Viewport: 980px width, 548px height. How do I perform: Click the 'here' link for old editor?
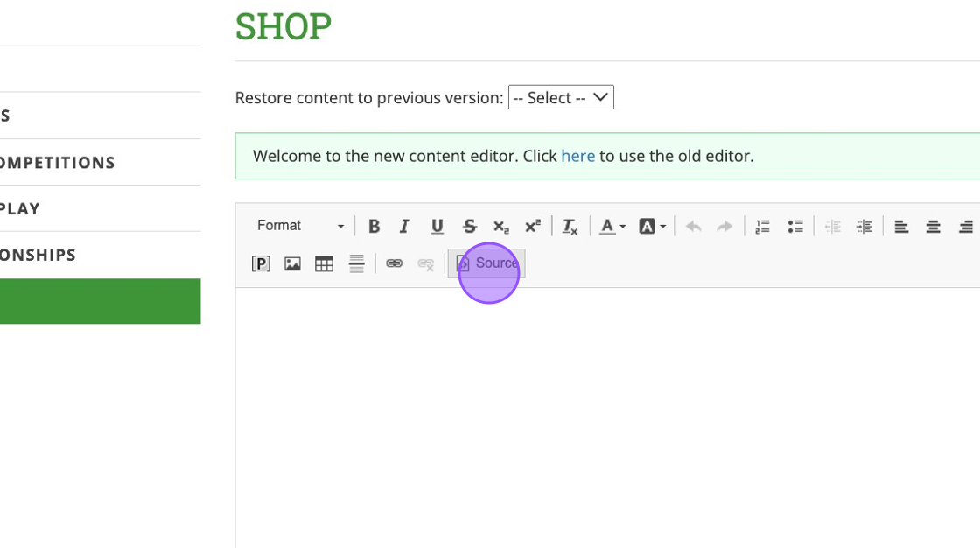[577, 156]
